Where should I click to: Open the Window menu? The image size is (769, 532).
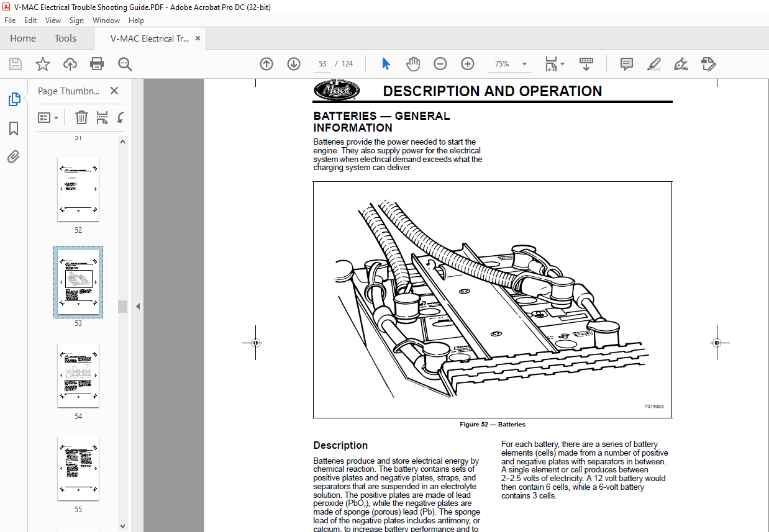(x=106, y=20)
